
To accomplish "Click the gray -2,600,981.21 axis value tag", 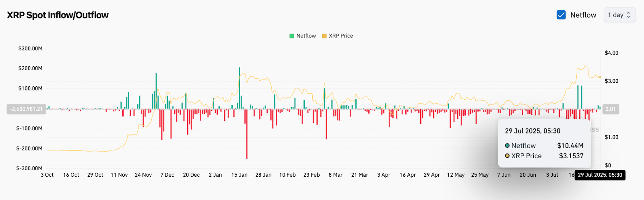I will (26, 109).
